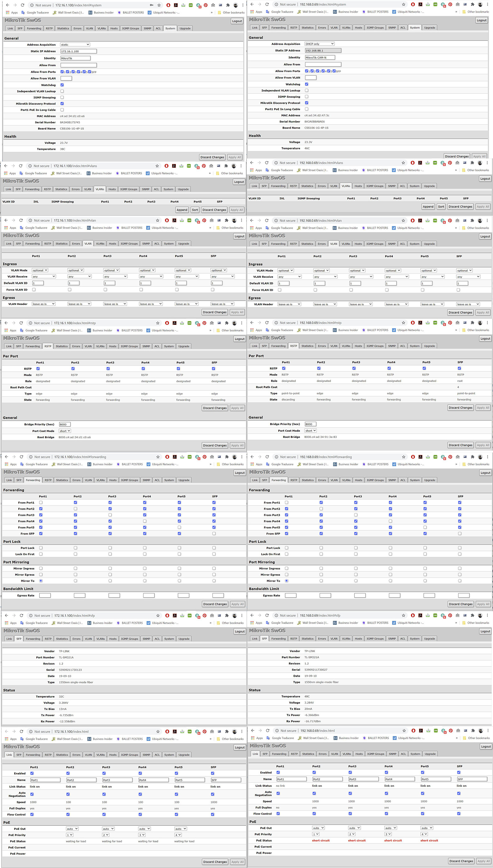Open the SFP VLAN Header dropdown on the 172.16.1.100 VLAN page
Image resolution: width=493 pixels, height=868 pixels.
click(222, 304)
